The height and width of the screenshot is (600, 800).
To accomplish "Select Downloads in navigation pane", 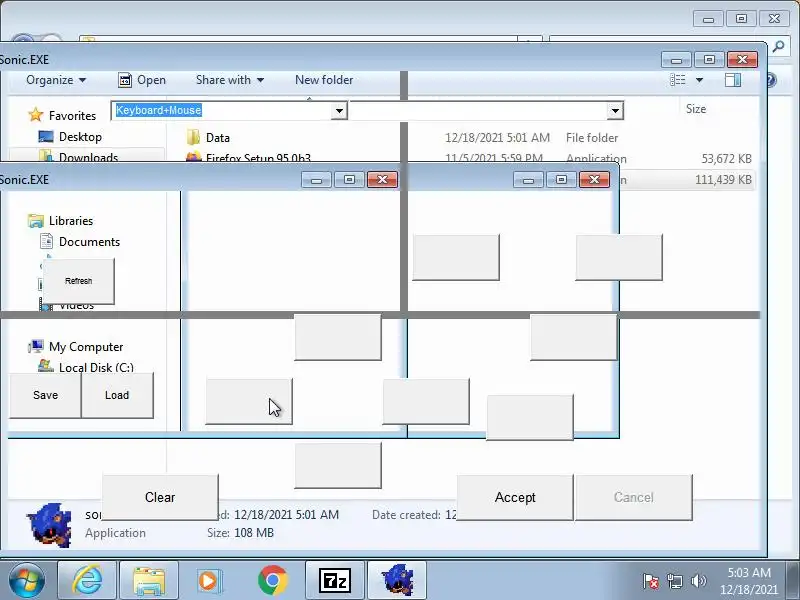I will [88, 157].
